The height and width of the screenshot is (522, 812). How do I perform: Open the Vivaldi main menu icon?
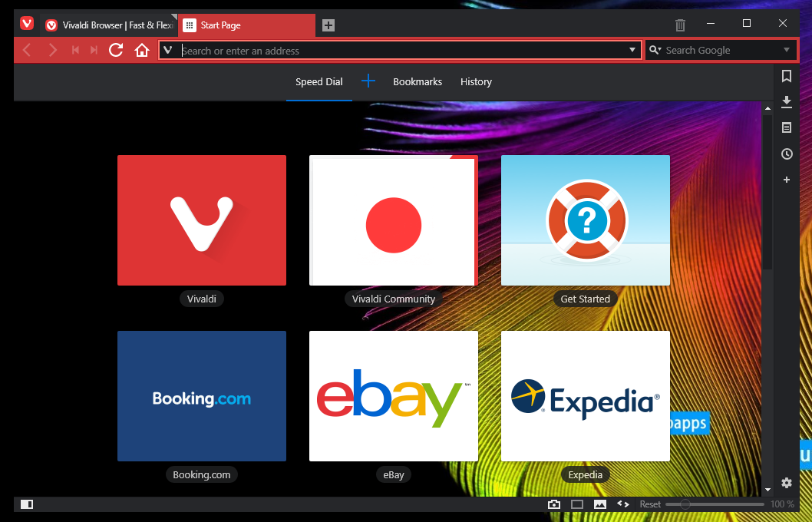(x=26, y=23)
